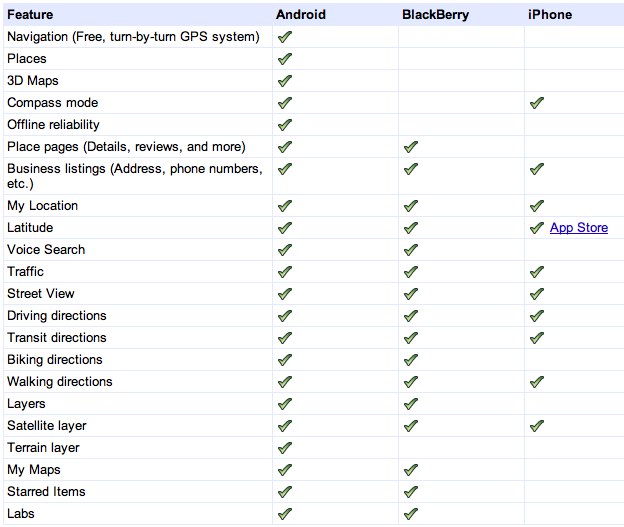This screenshot has width=624, height=527.
Task: Click the Android column header
Action: tap(300, 16)
